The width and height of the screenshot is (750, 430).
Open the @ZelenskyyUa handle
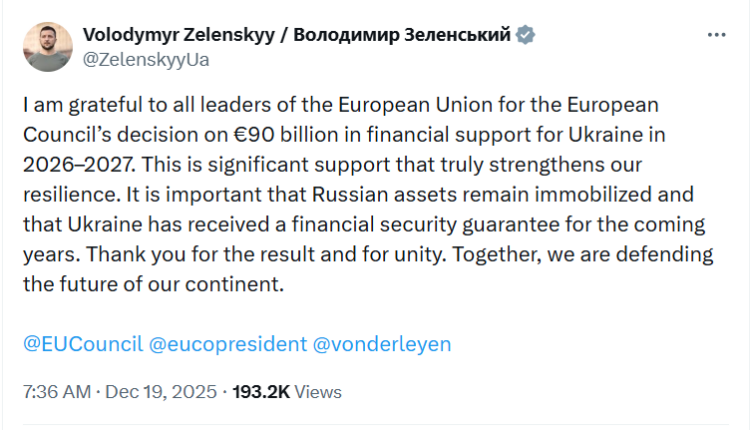point(147,58)
